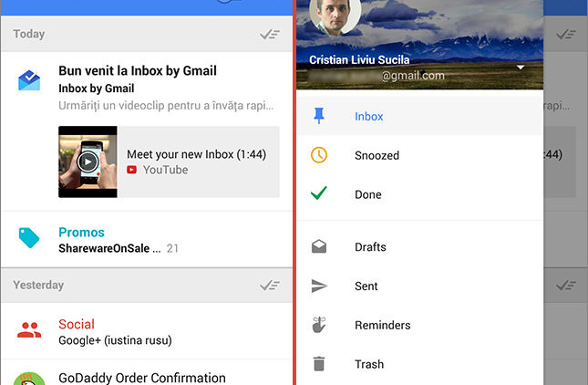Expand the account switcher dropdown arrow
The image size is (588, 385).
521,68
